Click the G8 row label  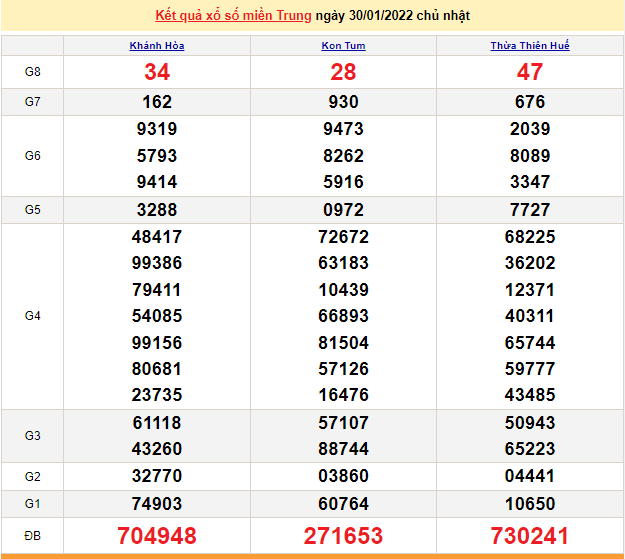(32, 72)
